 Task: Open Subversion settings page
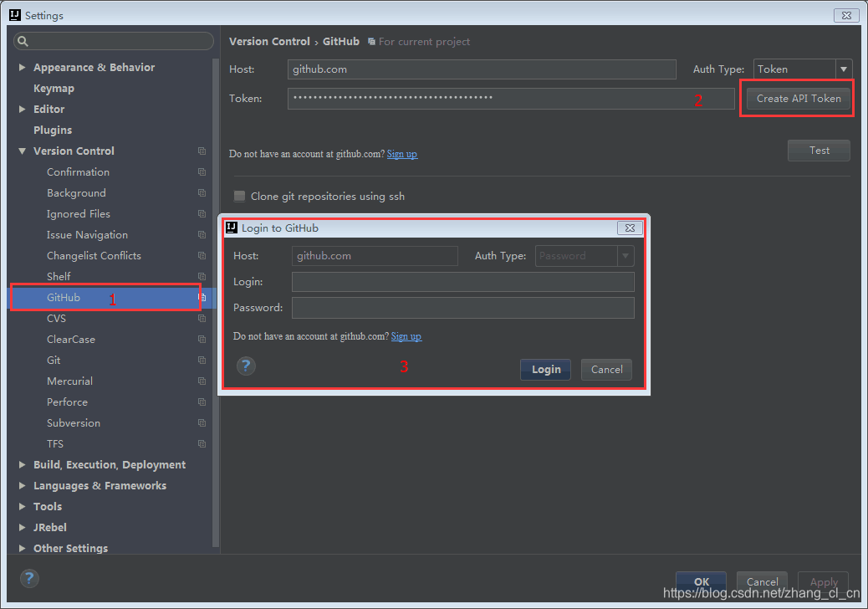(74, 423)
